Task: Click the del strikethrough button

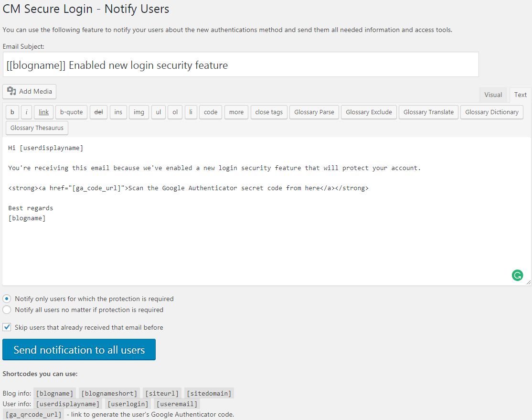Action: 99,112
